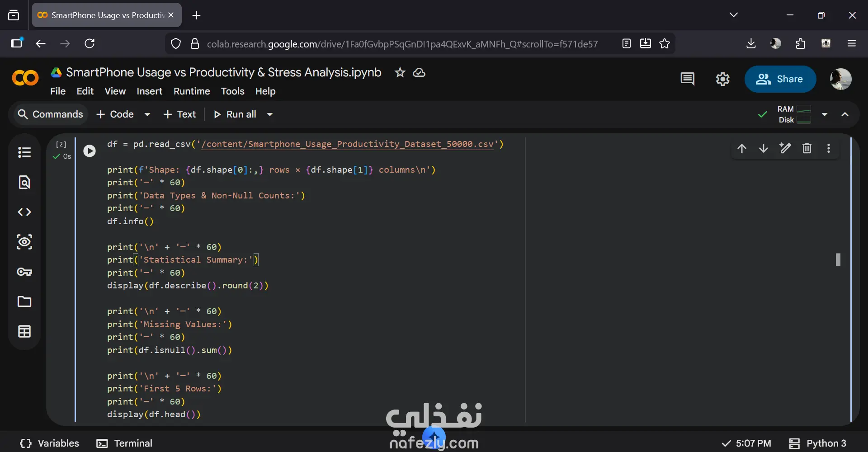
Task: Open more cell actions menu
Action: coord(829,148)
